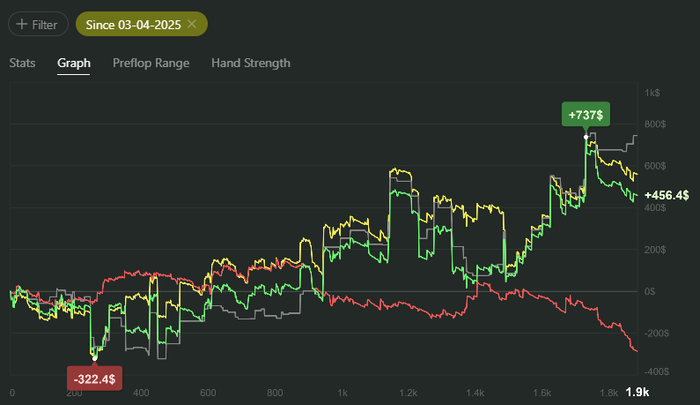Click the white dot at the graph peak

[x=586, y=136]
